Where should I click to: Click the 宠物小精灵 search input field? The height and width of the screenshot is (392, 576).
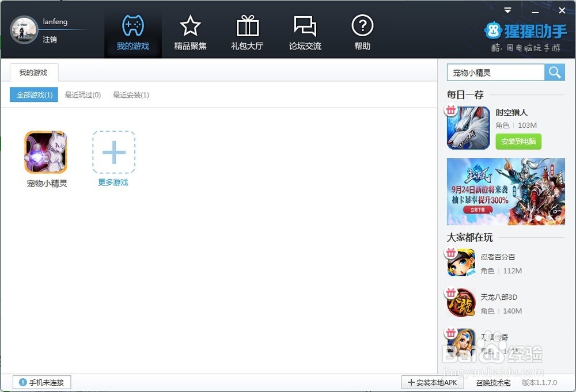[x=495, y=73]
